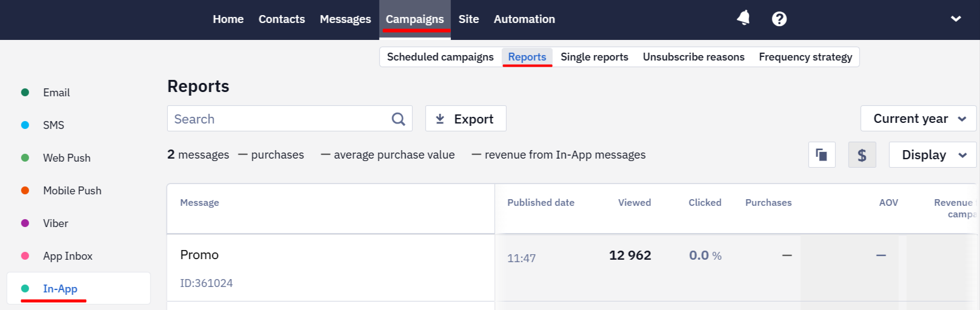Screen dimensions: 980x310
Task: Open the Site menu
Action: click(468, 19)
